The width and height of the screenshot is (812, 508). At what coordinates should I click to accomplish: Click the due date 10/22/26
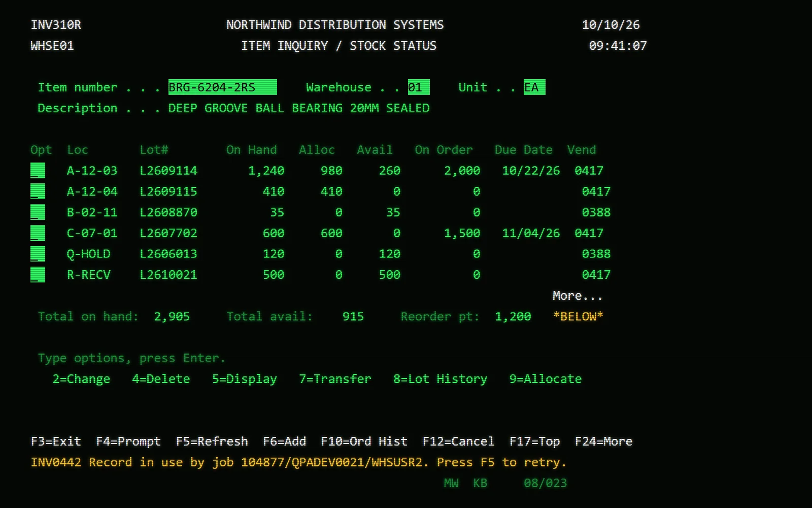point(531,171)
